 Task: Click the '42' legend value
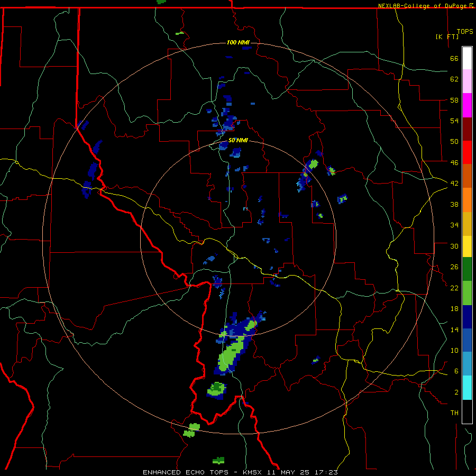pos(454,183)
